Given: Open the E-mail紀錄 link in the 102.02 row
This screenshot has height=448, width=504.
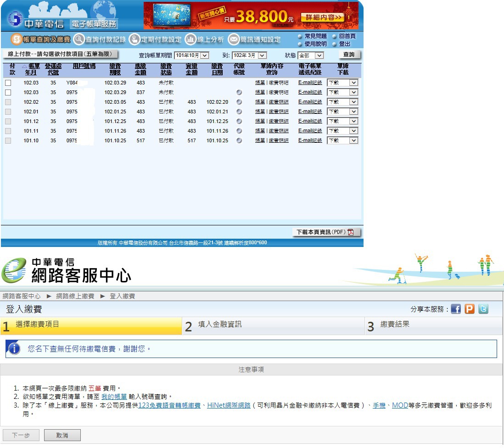Looking at the screenshot, I should (x=310, y=102).
